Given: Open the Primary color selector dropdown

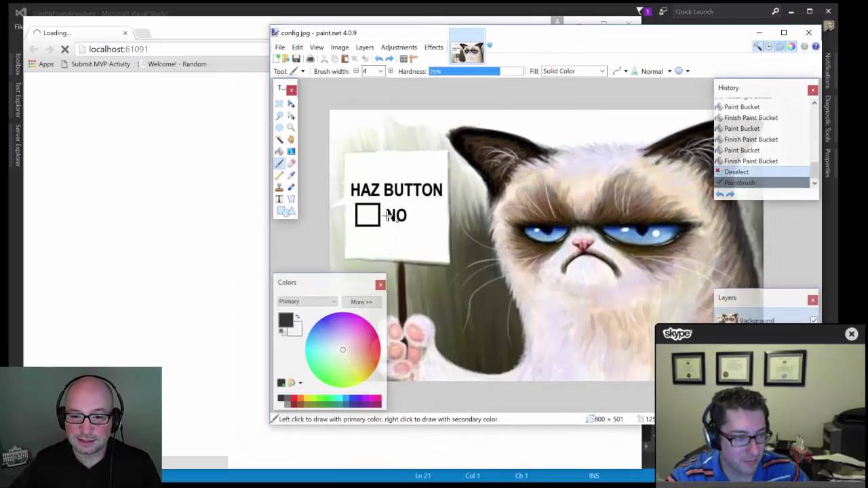Looking at the screenshot, I should (x=307, y=302).
